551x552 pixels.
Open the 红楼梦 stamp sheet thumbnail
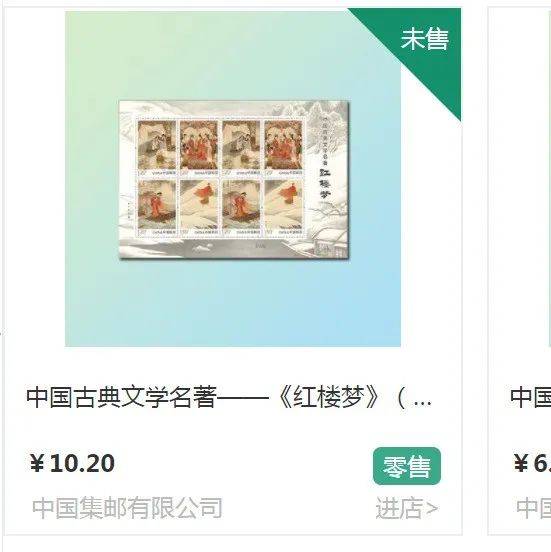pos(234,180)
